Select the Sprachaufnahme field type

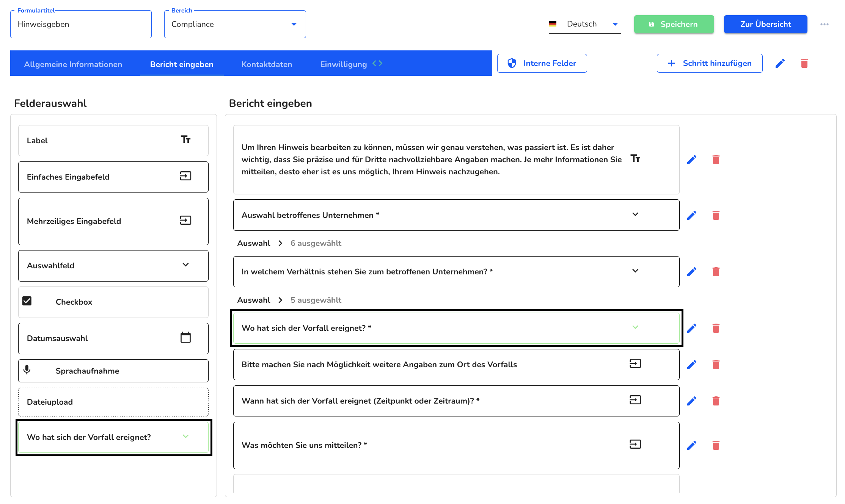tap(113, 371)
